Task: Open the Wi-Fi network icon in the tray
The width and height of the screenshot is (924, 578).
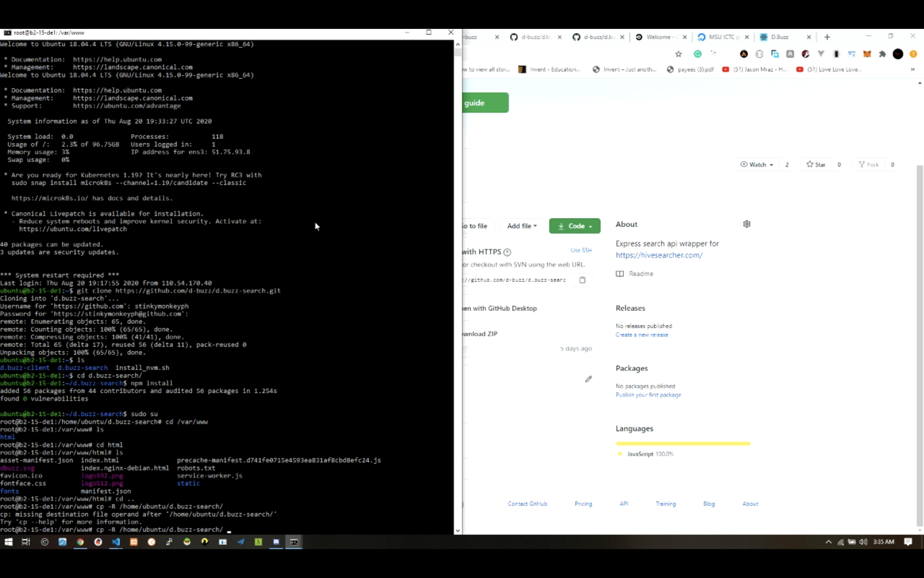Action: click(841, 542)
